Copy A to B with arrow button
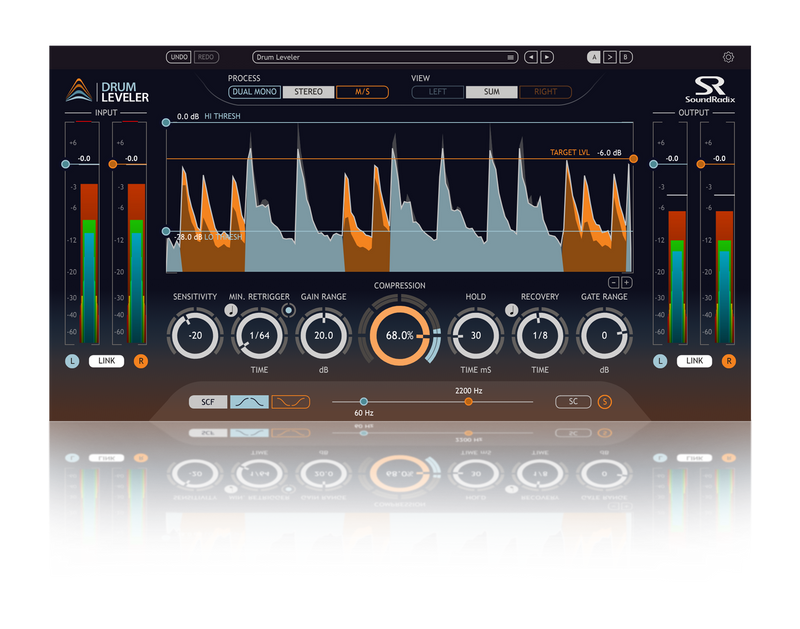 (610, 57)
